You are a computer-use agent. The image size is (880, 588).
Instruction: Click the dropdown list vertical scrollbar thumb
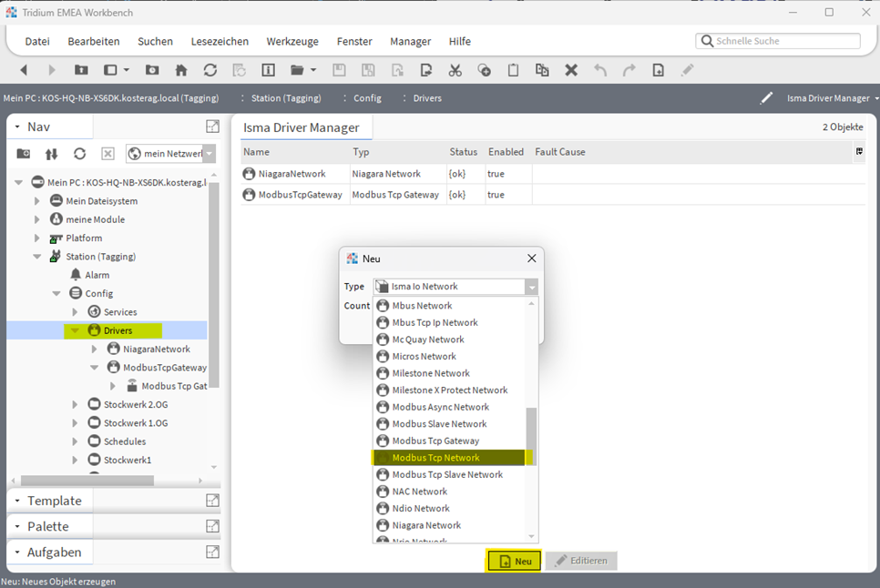(531, 436)
